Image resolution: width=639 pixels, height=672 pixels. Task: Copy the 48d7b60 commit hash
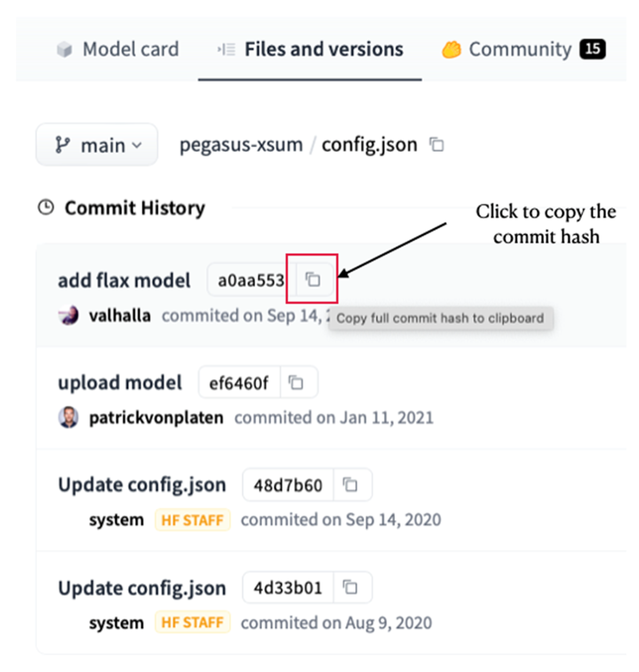[350, 484]
